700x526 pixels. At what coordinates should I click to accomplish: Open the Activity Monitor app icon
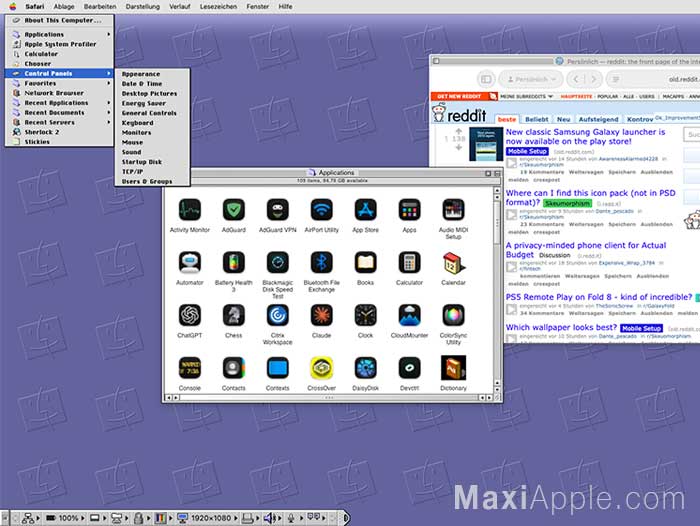190,210
